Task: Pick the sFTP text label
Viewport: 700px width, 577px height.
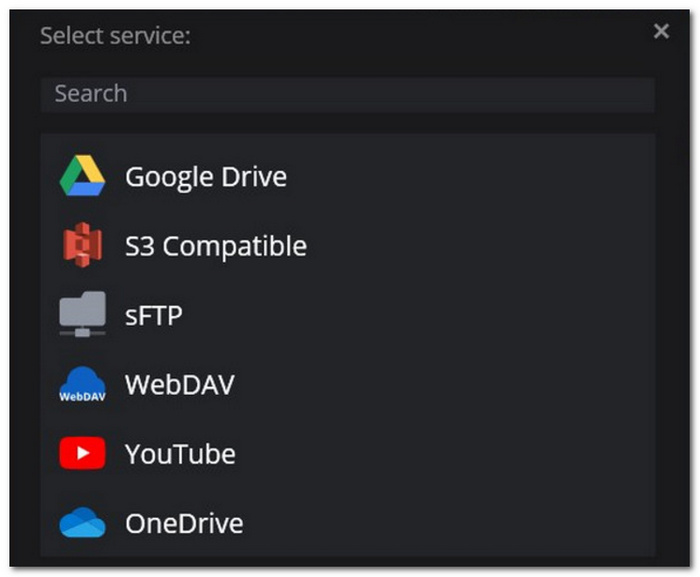Action: tap(153, 316)
